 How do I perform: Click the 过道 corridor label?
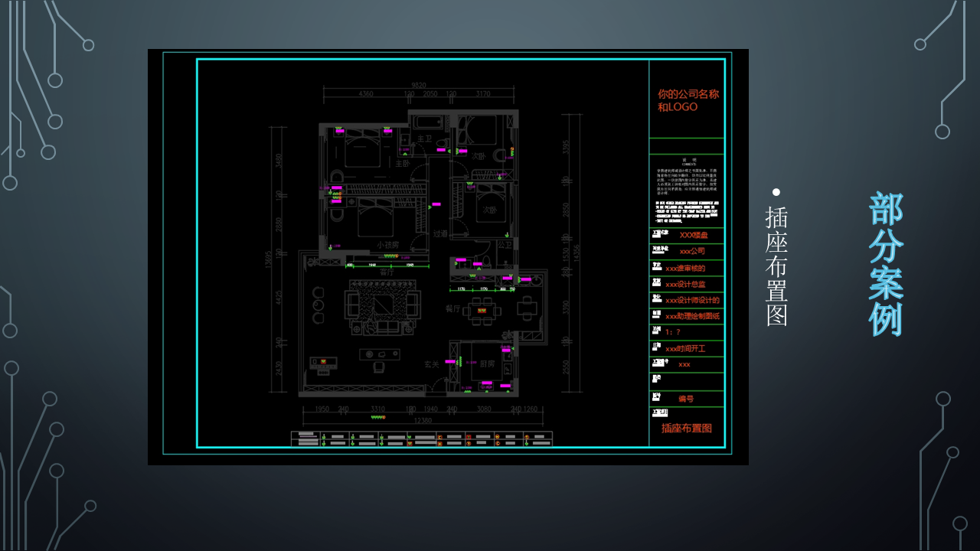tap(439, 234)
